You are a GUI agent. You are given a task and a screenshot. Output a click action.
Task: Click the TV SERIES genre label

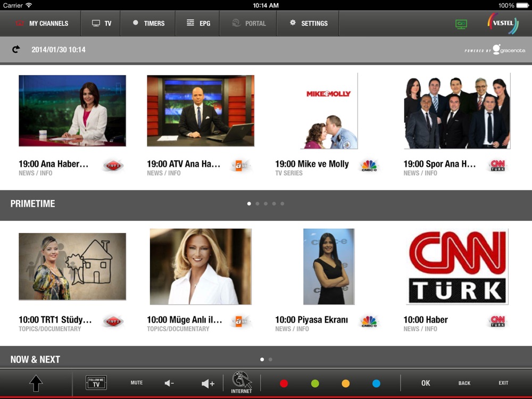click(289, 173)
